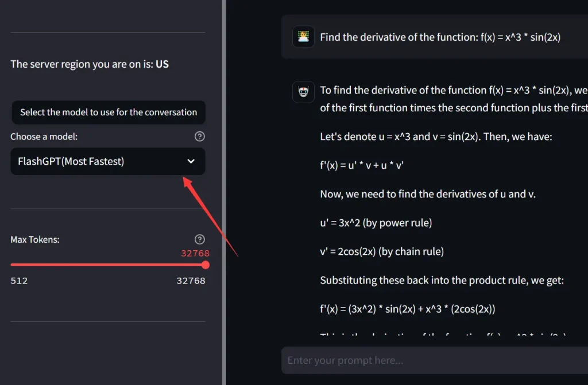Click the line "u' = 3x^2 (by power rule)"
588x385 pixels.
point(376,223)
